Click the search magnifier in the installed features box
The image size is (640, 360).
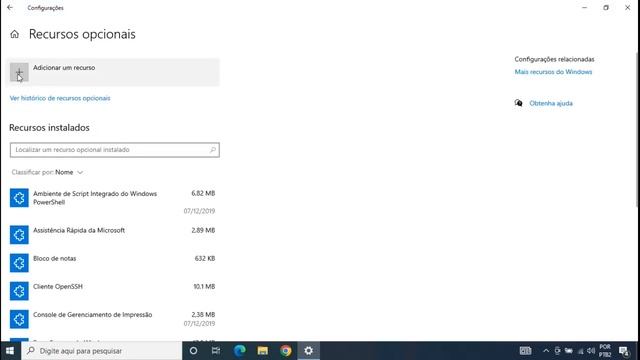(213, 150)
